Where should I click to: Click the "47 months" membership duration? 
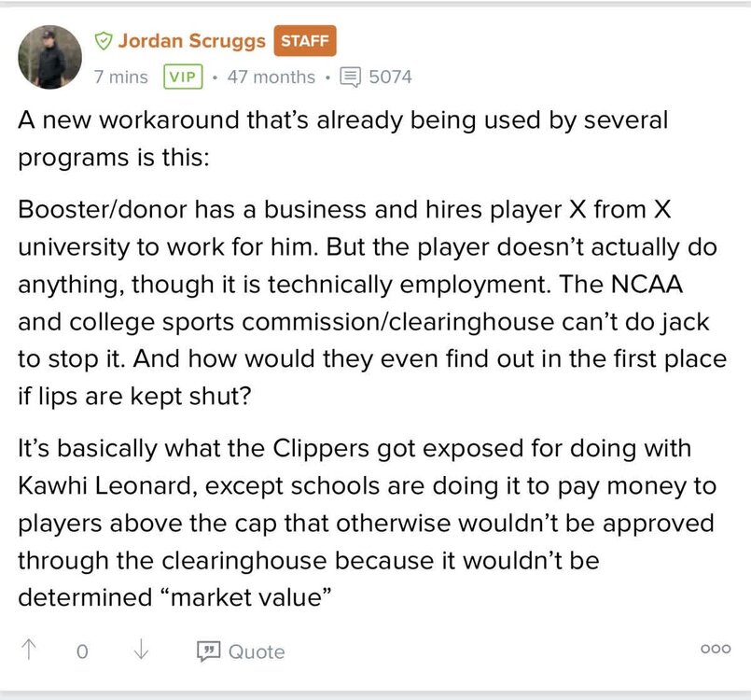pyautogui.click(x=271, y=77)
